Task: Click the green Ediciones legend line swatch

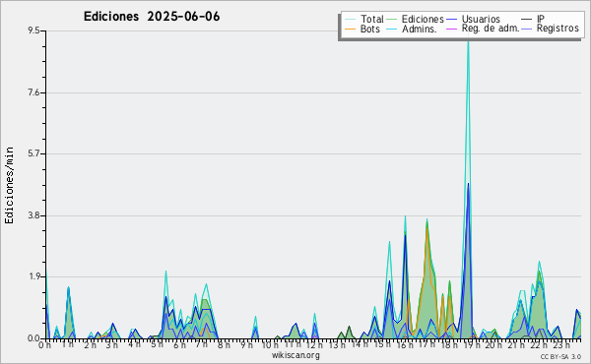Action: (392, 19)
